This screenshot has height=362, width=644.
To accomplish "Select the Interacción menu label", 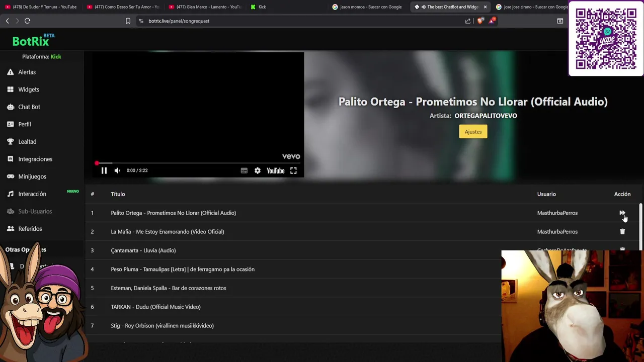I will click(32, 194).
